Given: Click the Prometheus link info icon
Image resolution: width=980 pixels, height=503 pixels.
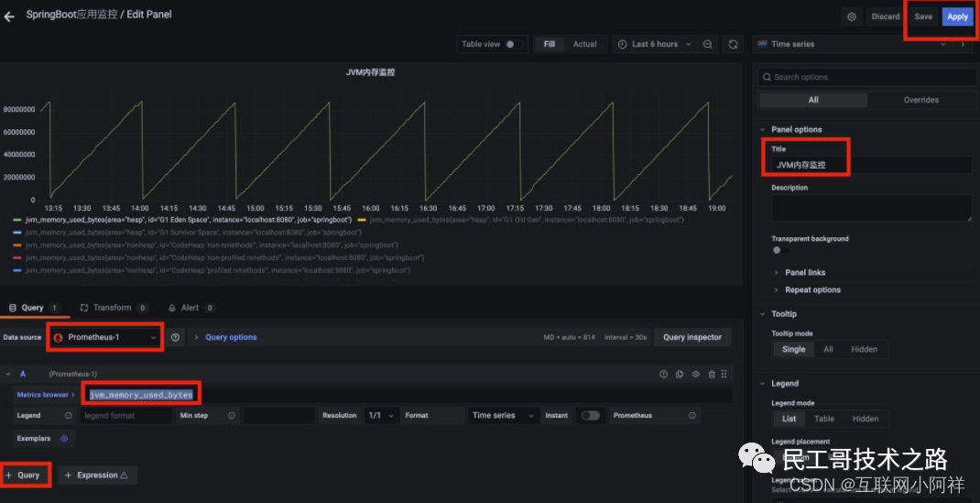Looking at the screenshot, I should point(691,416).
